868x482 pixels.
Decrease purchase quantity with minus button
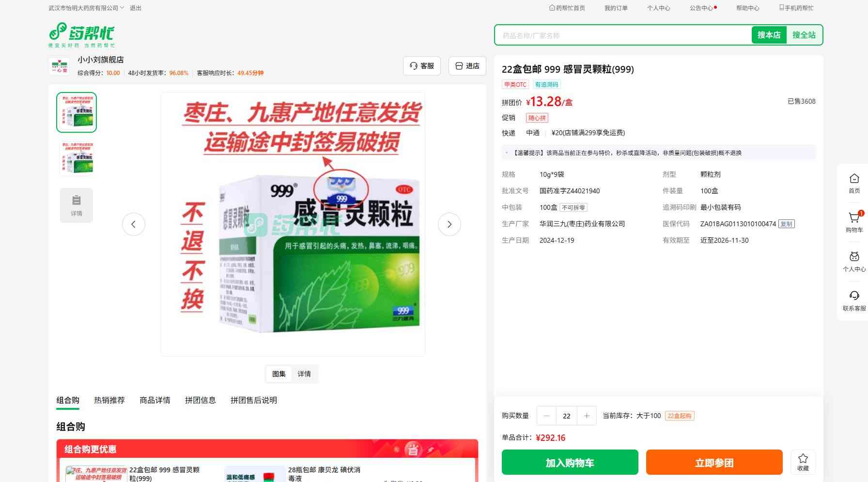(x=547, y=416)
